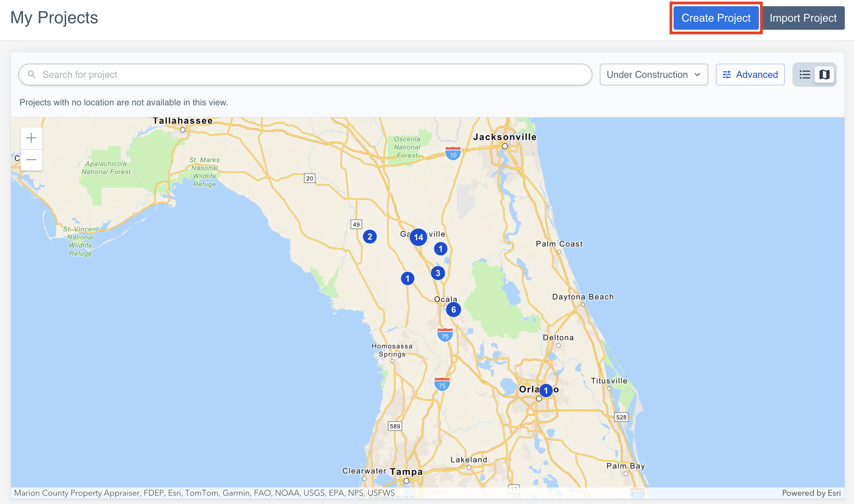This screenshot has width=854, height=504.
Task: Select the single marker southwest of Gainesville
Action: click(x=407, y=278)
